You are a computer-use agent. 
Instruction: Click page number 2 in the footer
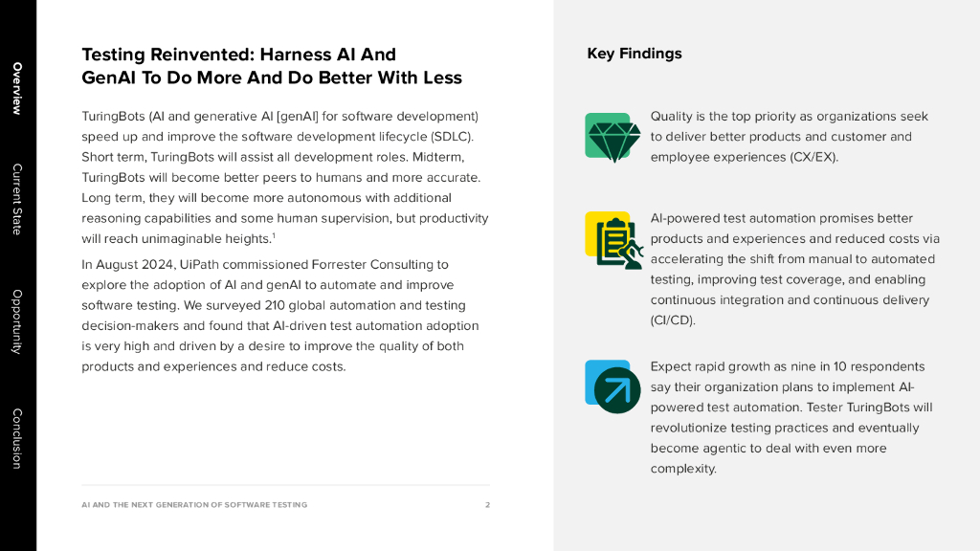(487, 505)
